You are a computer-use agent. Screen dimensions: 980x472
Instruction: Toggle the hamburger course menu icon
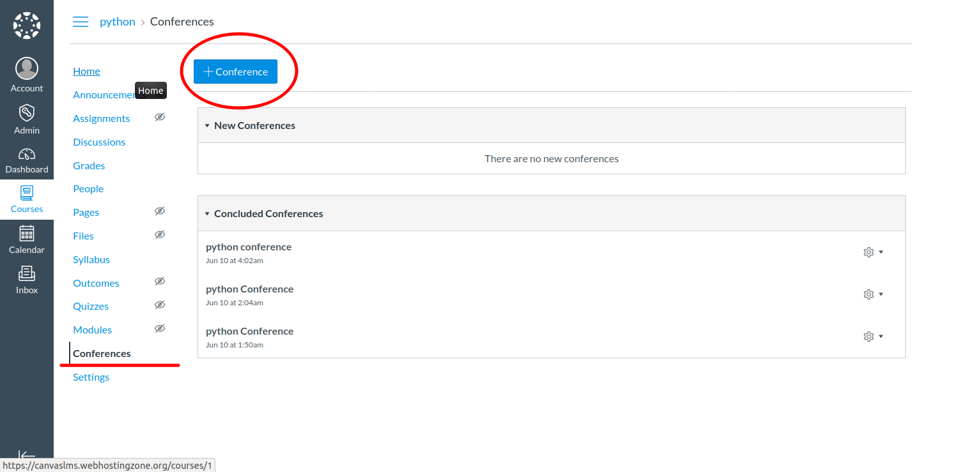click(81, 22)
